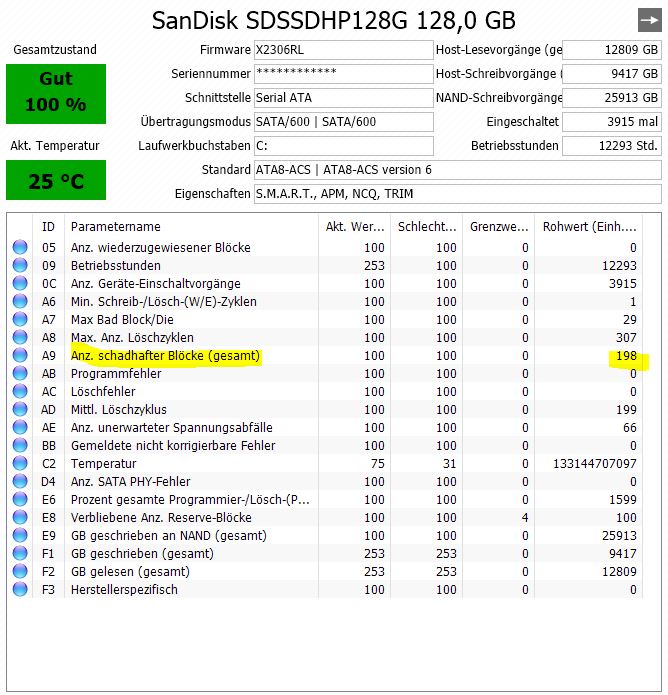Screen dimensions: 668x695
Task: Select 'Anz. schadhafter Blöcke (gesamt)' row
Action: 324,355
